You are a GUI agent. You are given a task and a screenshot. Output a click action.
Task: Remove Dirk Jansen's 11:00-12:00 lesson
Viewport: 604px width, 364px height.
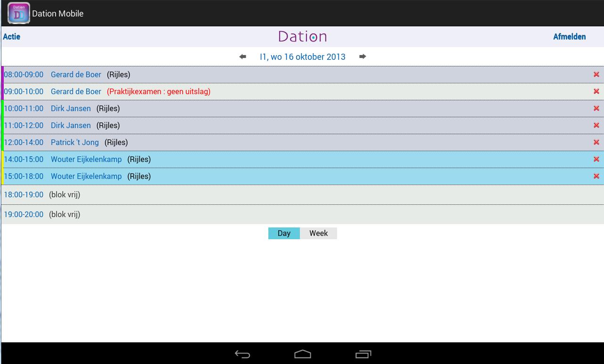tap(596, 125)
